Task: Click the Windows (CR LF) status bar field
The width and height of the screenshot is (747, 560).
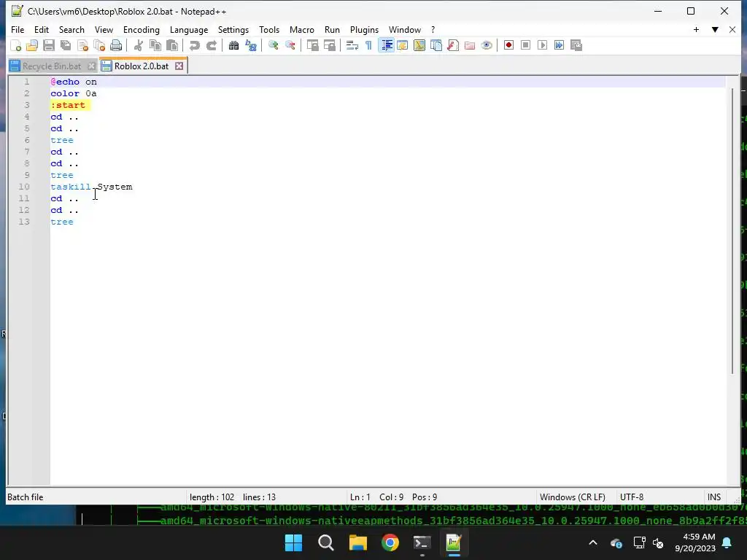Action: pos(573,497)
